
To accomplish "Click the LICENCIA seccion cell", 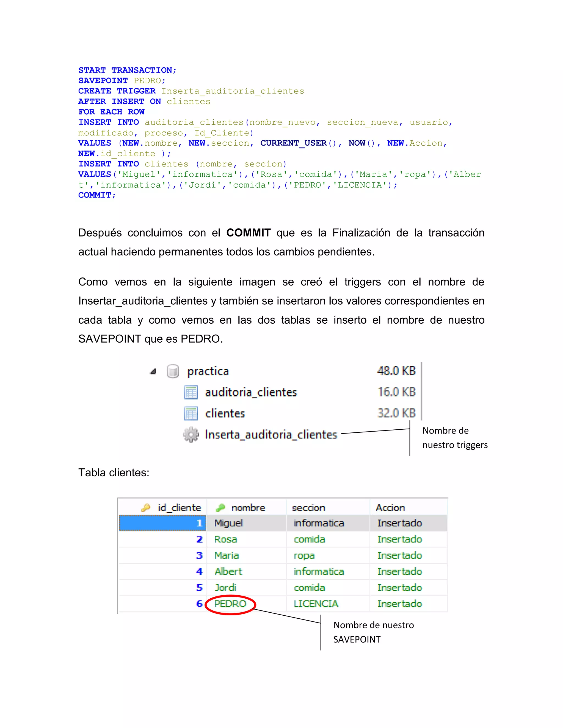I will (328, 604).
